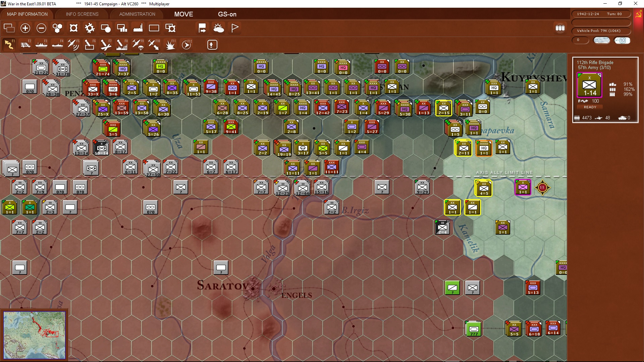Click the factory locations display icon
The width and height of the screenshot is (644, 362).
tap(138, 28)
